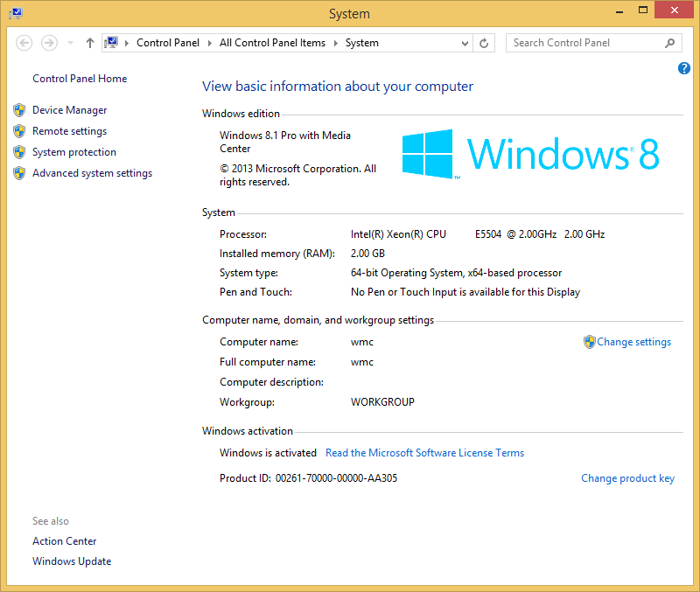Open Change product key
The height and width of the screenshot is (592, 700).
[627, 477]
